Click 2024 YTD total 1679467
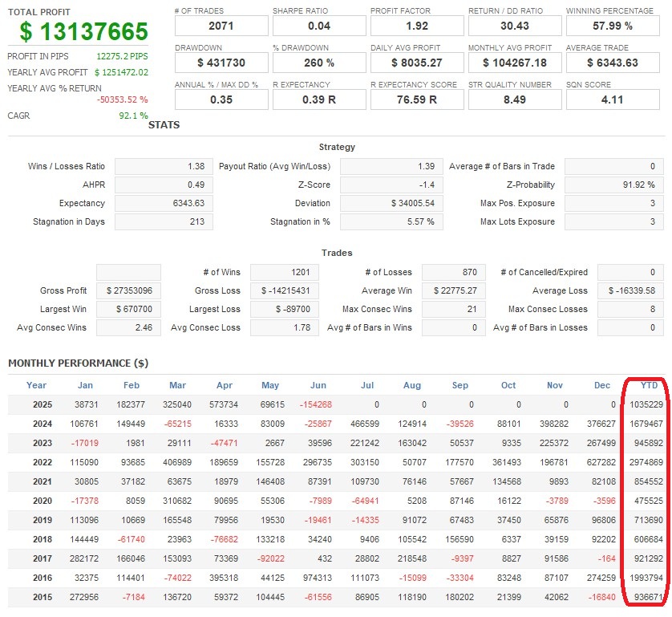This screenshot has width=672, height=617. point(646,424)
